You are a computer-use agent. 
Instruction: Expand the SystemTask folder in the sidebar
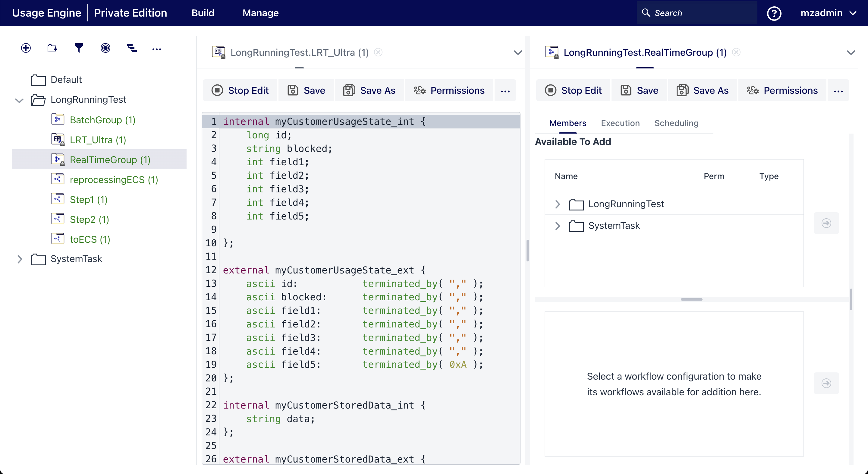coord(19,259)
